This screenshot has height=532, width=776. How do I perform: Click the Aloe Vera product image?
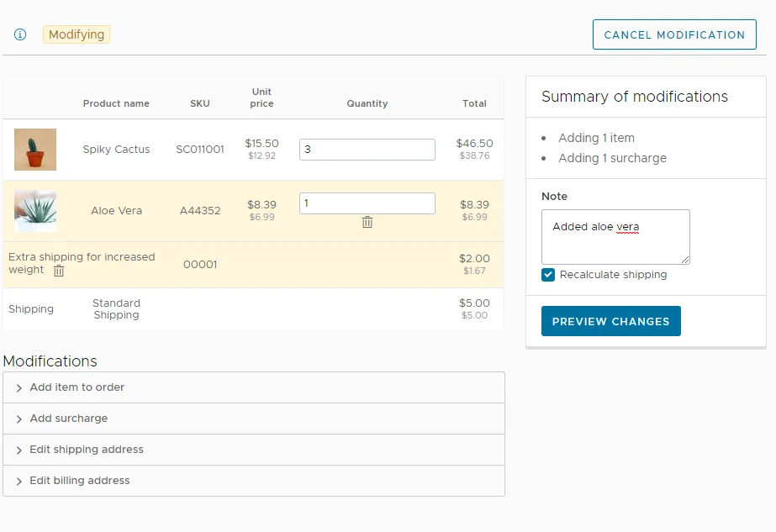[x=35, y=211]
